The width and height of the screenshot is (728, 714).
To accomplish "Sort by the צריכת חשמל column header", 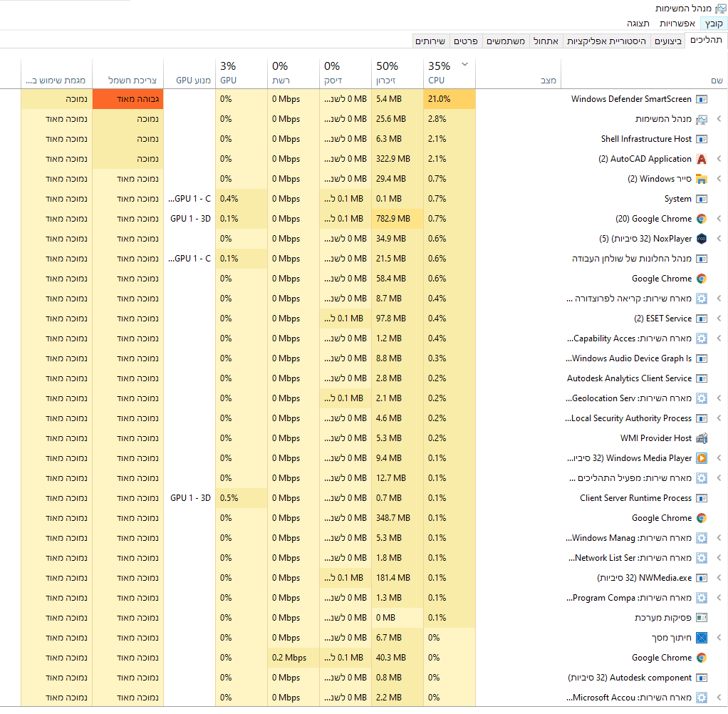I will (128, 73).
